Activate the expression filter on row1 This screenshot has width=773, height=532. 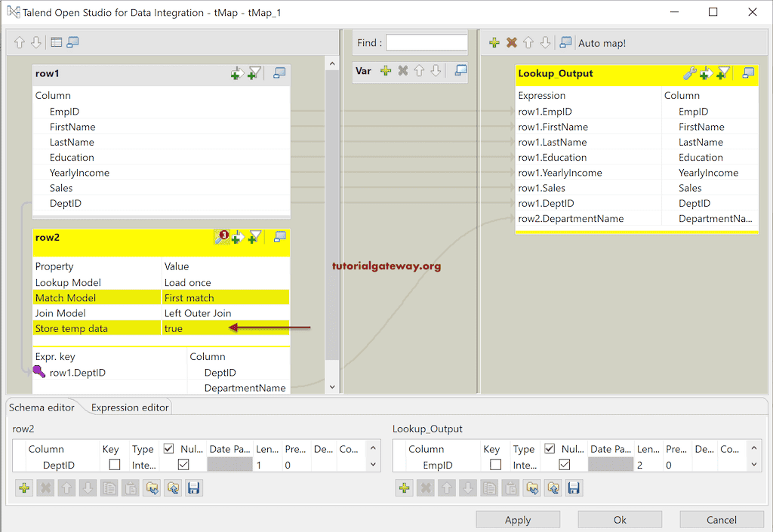click(255, 73)
